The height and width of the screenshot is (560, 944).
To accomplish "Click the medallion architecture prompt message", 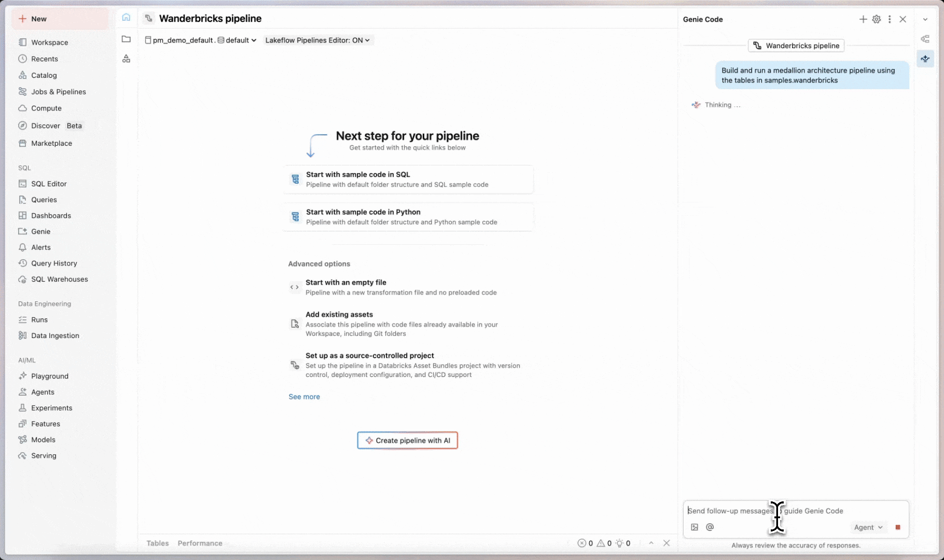I will tap(812, 75).
